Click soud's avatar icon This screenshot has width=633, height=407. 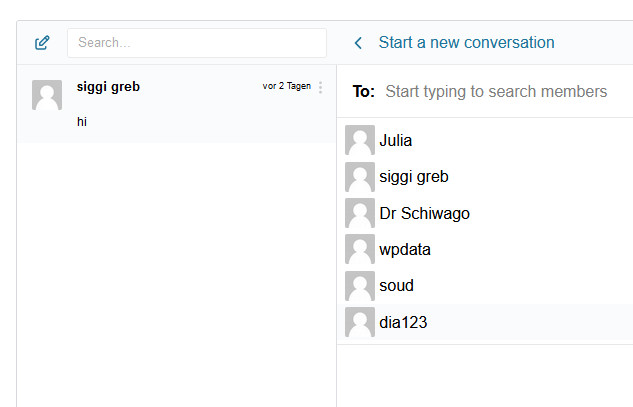click(x=360, y=286)
